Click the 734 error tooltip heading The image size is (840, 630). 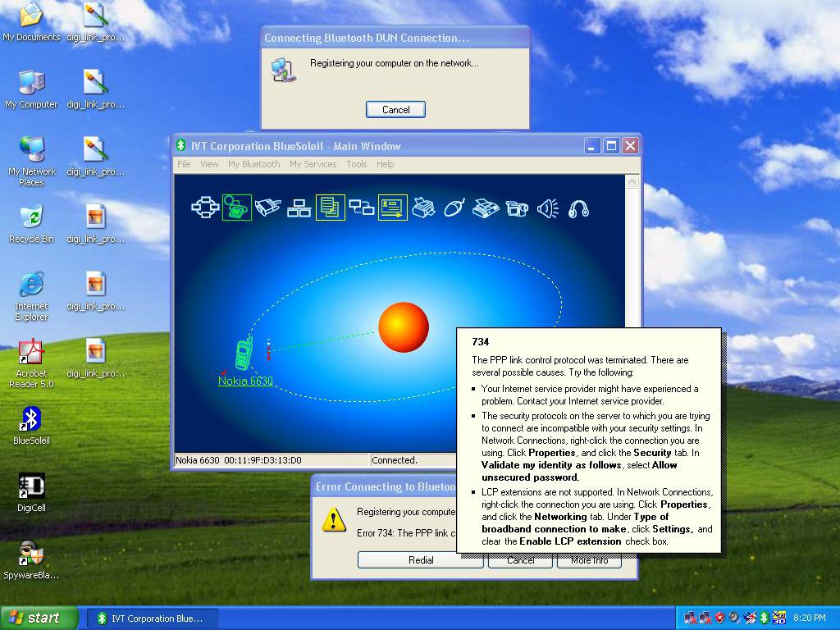coord(481,342)
